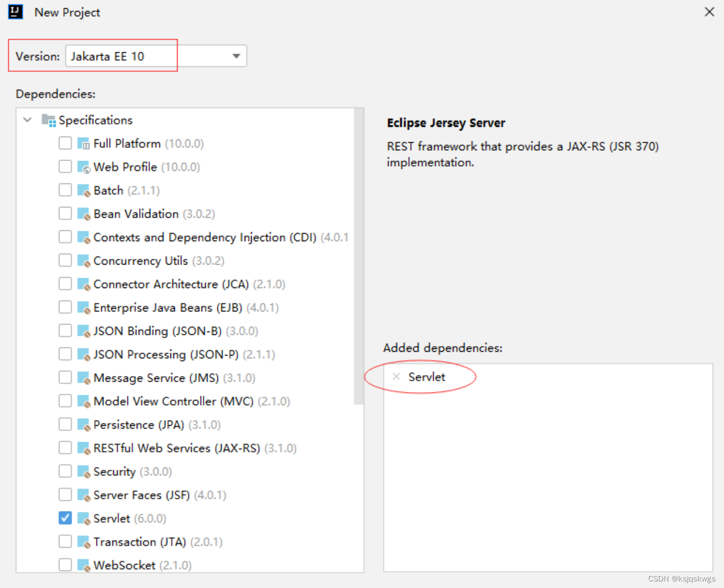Click the IntelliJ IDEA logo icon

[x=16, y=11]
